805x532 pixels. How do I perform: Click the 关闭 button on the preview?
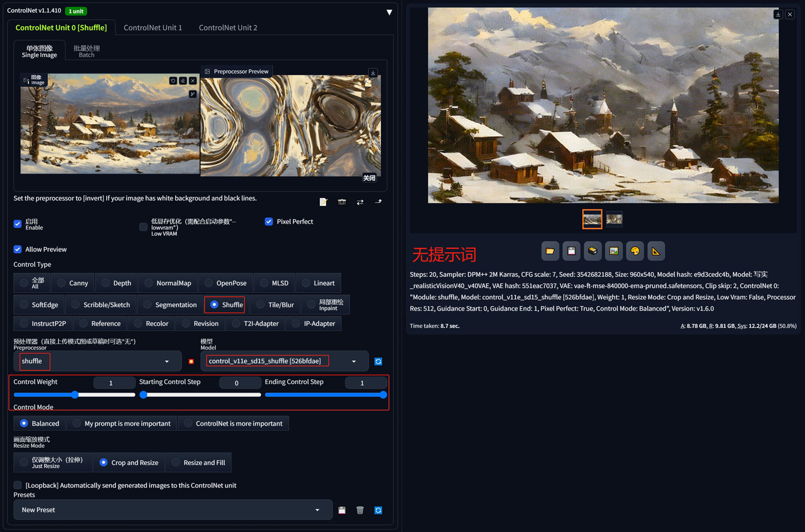[x=369, y=178]
